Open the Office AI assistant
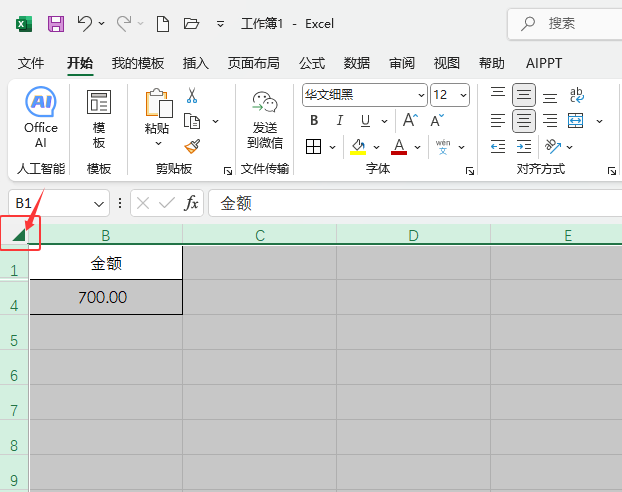The height and width of the screenshot is (492, 622). [41, 117]
